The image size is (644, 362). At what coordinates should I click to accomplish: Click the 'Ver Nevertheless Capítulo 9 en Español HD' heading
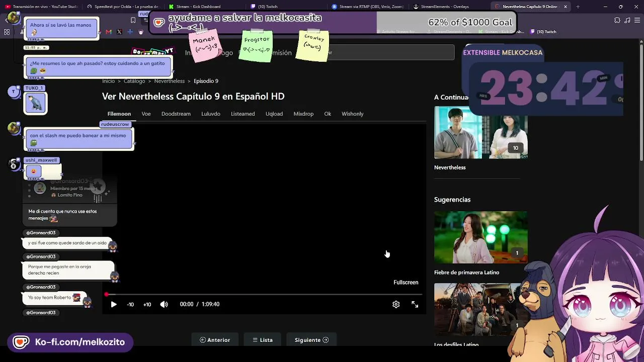point(193,96)
